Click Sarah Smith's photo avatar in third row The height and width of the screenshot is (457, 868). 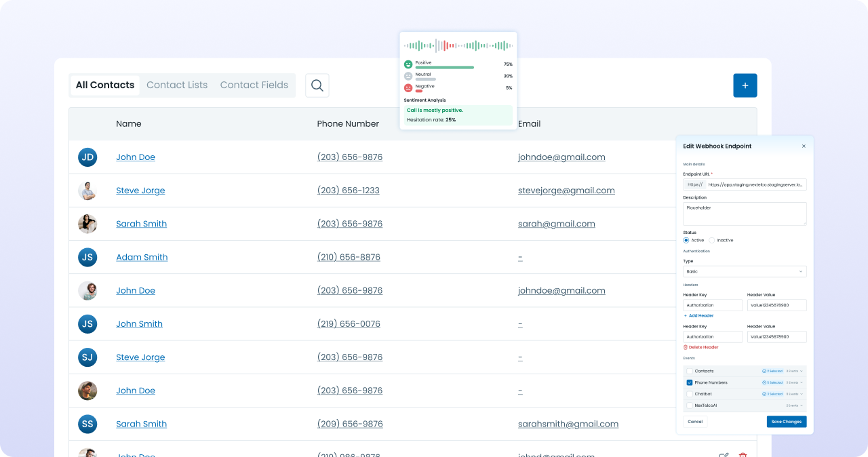tap(87, 224)
